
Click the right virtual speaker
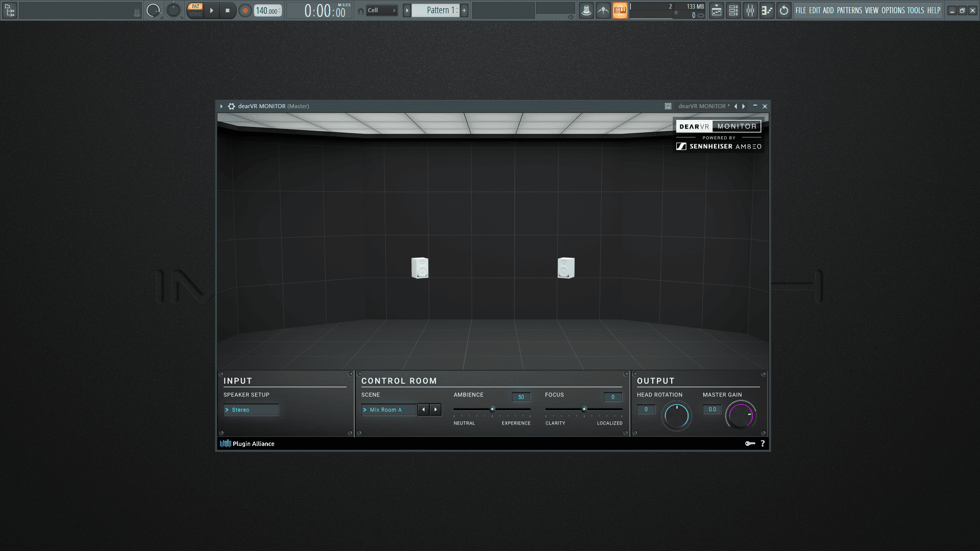(566, 268)
